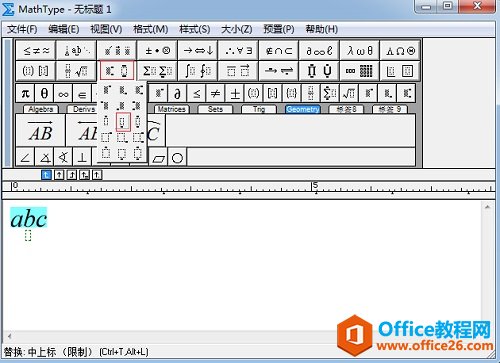The width and height of the screenshot is (500, 363).
Task: Switch to the 标签8 tab
Action: coord(346,109)
